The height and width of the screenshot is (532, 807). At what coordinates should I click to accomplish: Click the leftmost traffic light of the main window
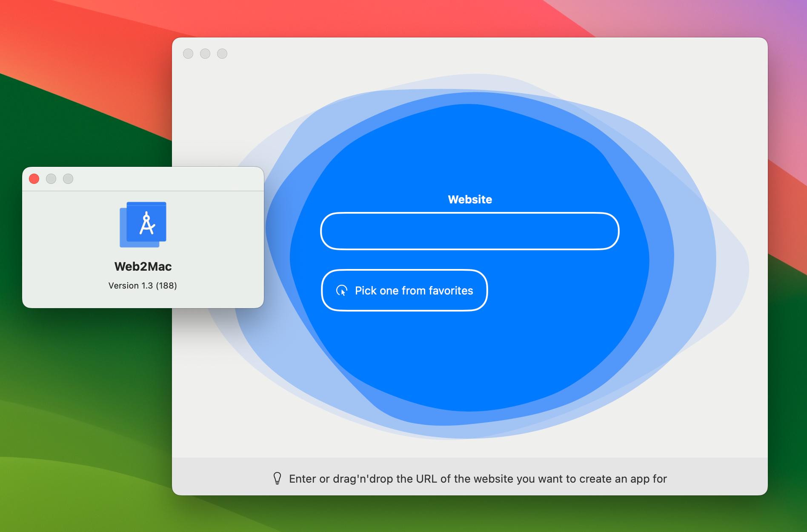(x=188, y=54)
